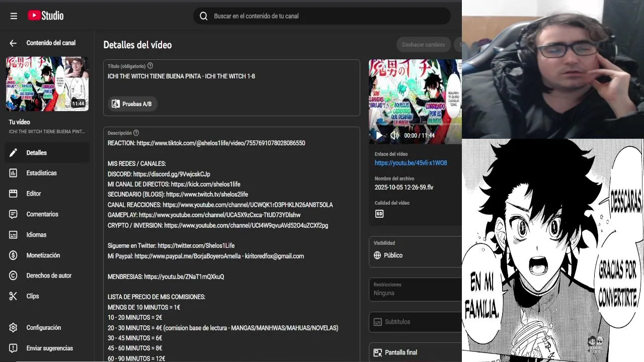The width and height of the screenshot is (644, 362).
Task: Click the Deshacer cambios button
Action: click(424, 45)
